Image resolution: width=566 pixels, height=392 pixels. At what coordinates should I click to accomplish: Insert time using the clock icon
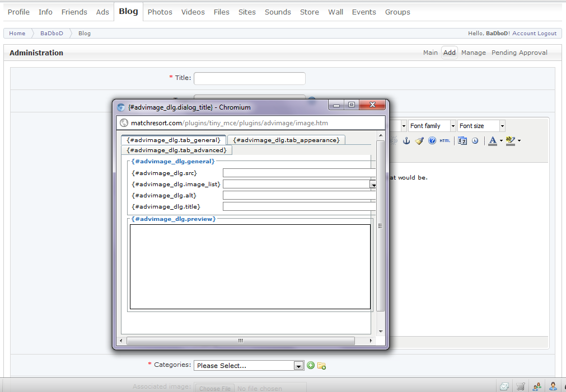tap(475, 141)
